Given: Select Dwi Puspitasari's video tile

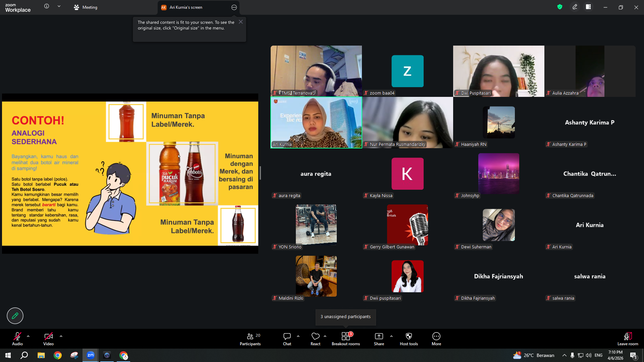Looking at the screenshot, I should 499,71.
